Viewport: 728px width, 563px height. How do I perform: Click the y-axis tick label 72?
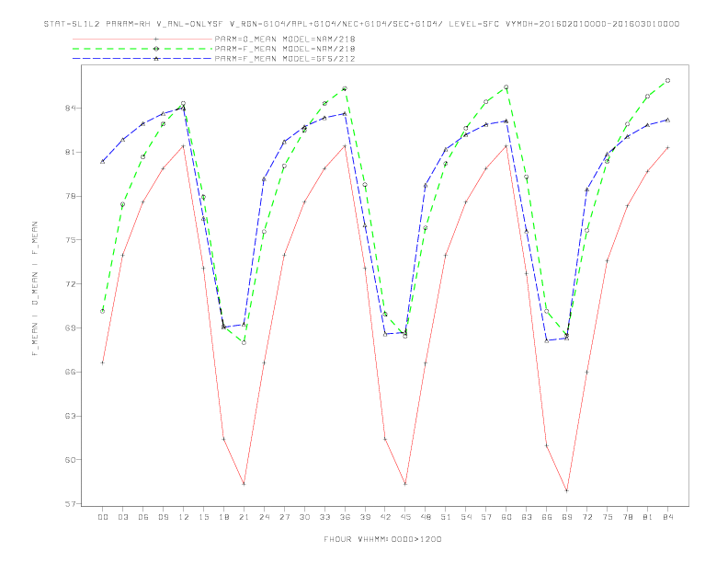pyautogui.click(x=70, y=284)
